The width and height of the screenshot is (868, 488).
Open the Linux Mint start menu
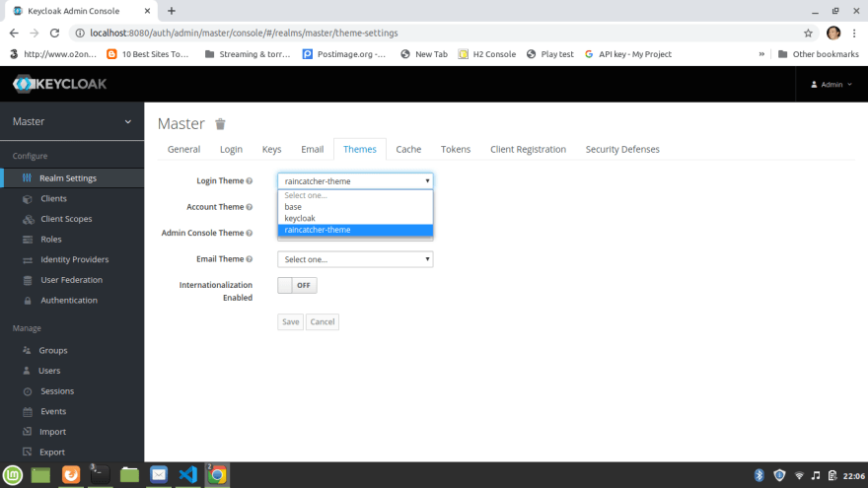[x=13, y=475]
